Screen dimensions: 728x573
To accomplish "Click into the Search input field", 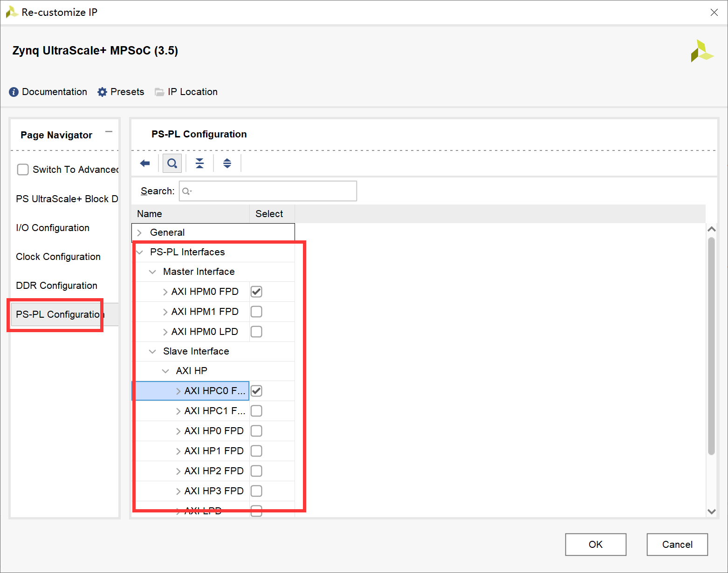I will click(x=268, y=191).
